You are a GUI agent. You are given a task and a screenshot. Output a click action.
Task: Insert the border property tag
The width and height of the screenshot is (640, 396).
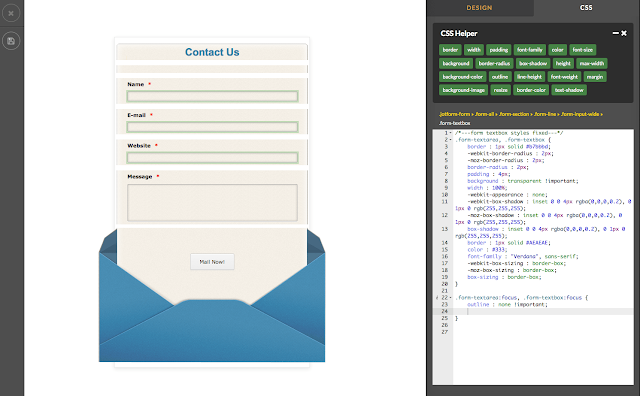pyautogui.click(x=450, y=50)
